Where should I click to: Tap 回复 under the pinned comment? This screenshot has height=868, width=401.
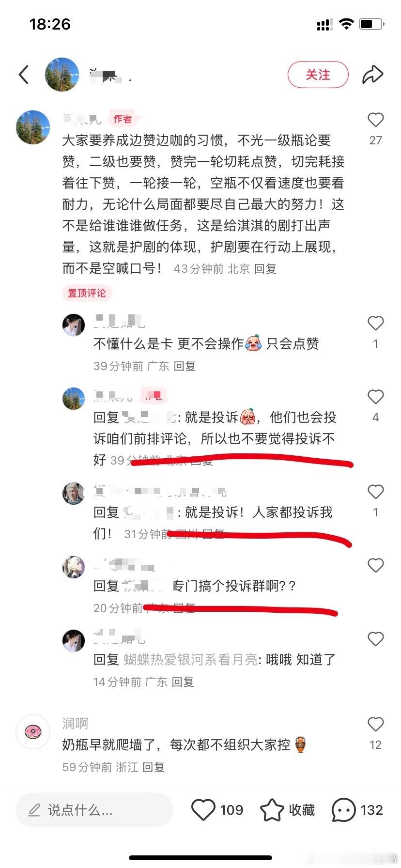coord(265,269)
